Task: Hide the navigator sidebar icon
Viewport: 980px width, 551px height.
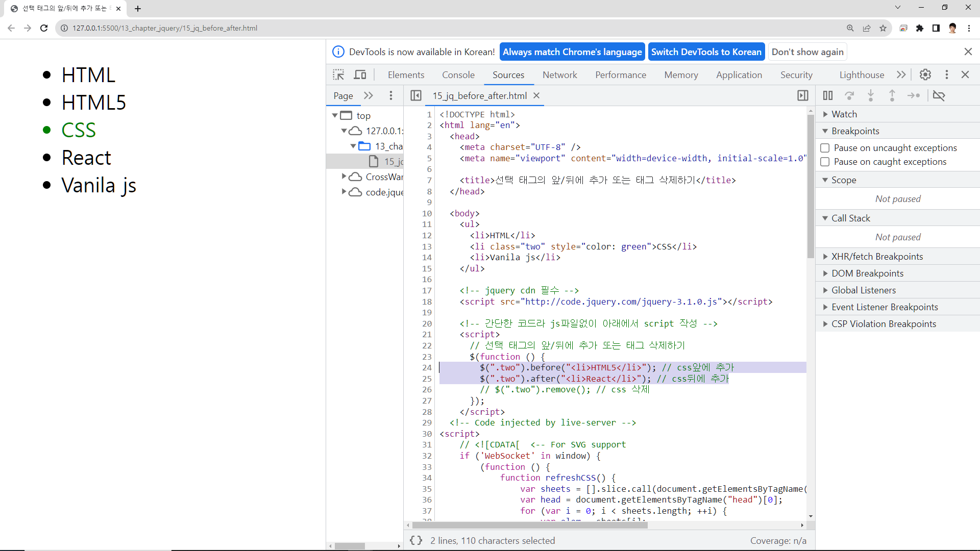Action: (416, 95)
